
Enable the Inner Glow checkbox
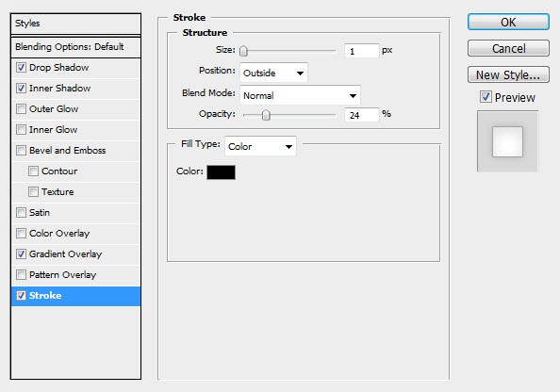(x=21, y=130)
